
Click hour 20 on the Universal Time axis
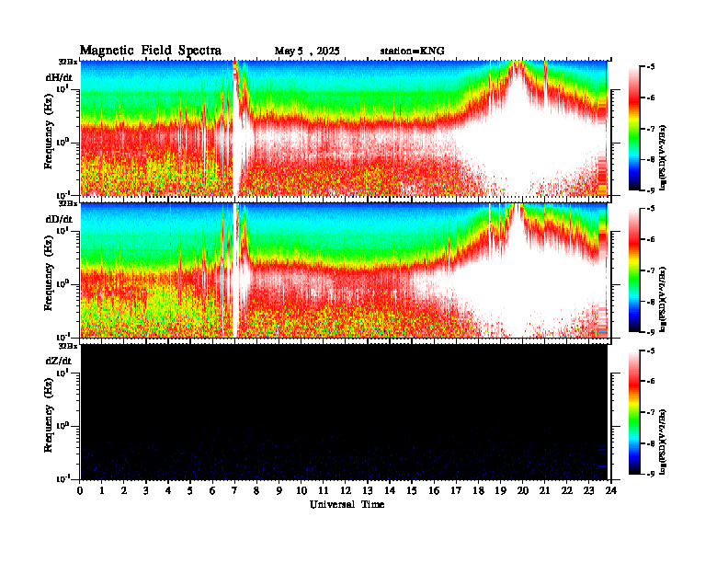tap(522, 490)
